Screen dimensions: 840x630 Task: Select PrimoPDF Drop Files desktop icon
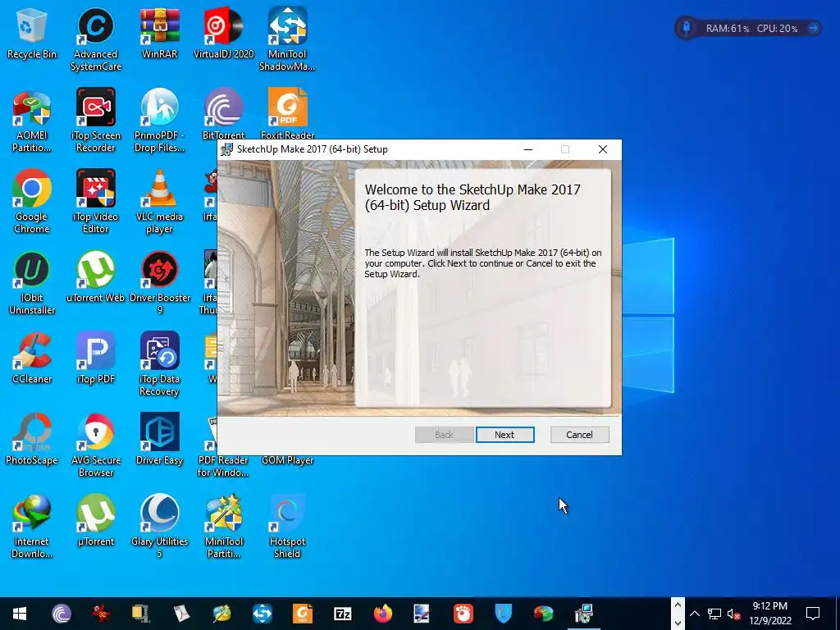click(x=160, y=121)
